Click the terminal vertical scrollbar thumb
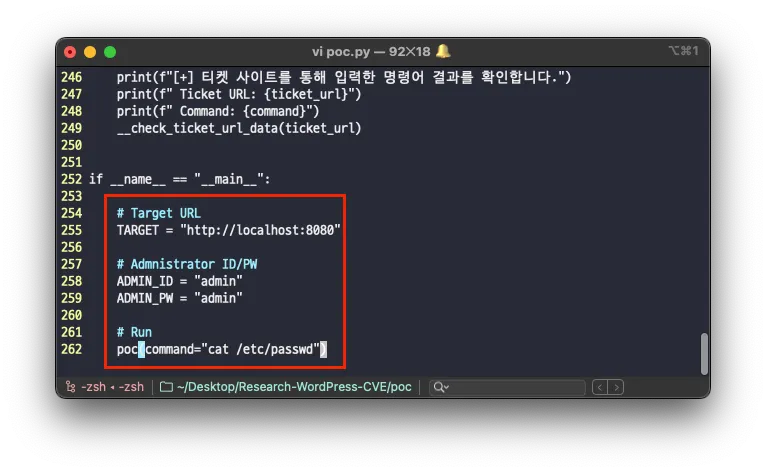The width and height of the screenshot is (766, 472). pos(704,354)
